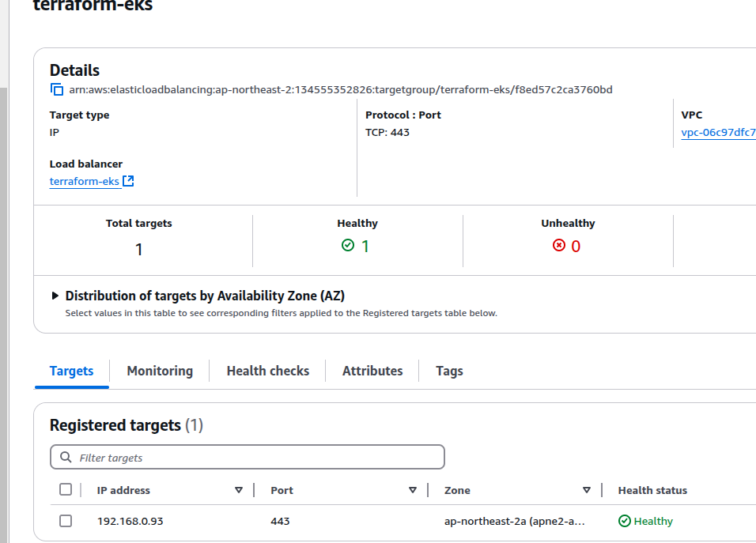Copy the target group ARN icon
Screen dimensions: 756x543
pos(56,90)
